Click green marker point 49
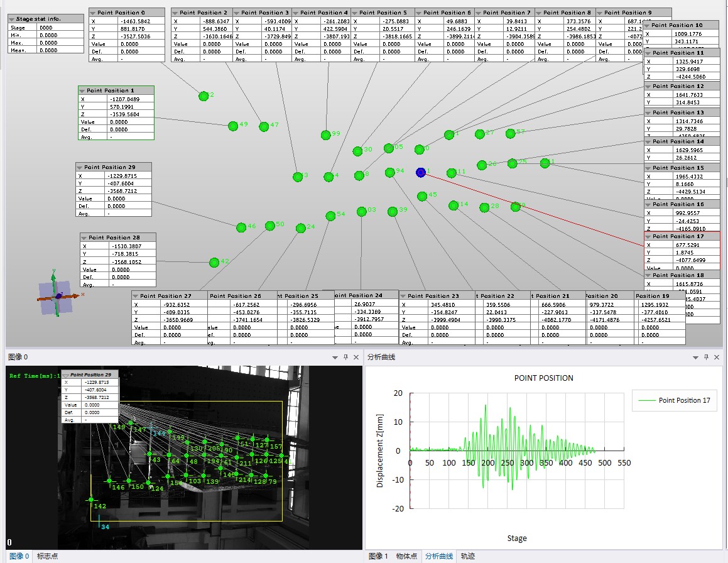Viewport: 728px width, 563px height. [233, 126]
